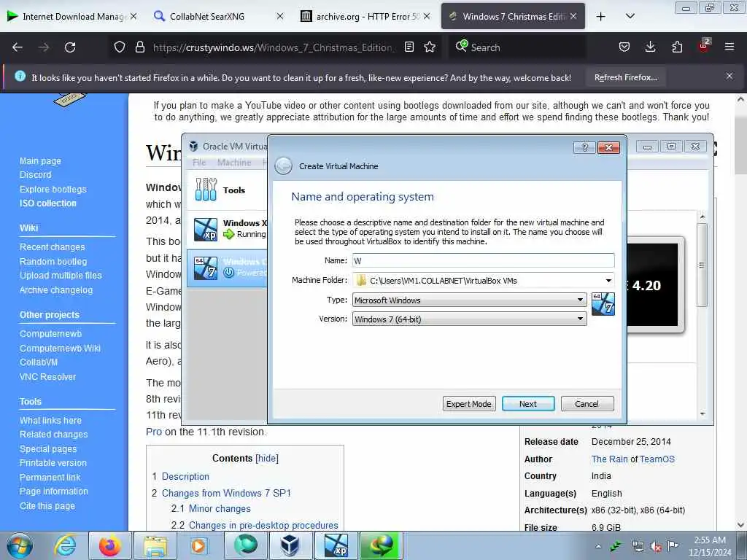This screenshot has width=747, height=560.
Task: Open the Printable version link
Action: coord(53,463)
